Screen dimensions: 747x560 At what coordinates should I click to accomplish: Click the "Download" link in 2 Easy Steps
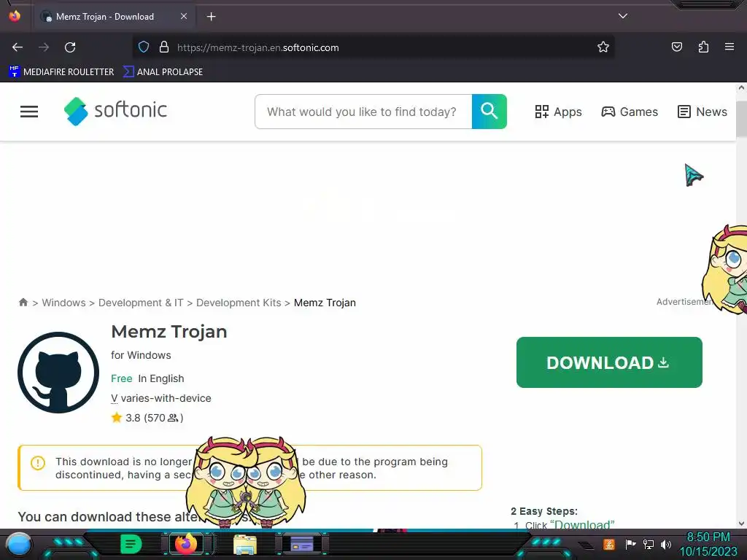582,524
